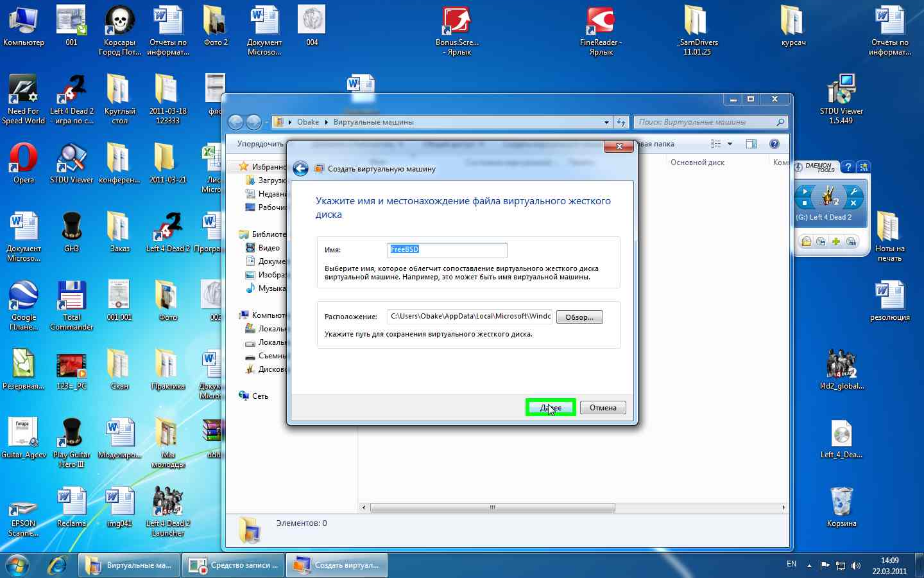
Task: Click the Forward arrow in the Explorer window
Action: [254, 122]
